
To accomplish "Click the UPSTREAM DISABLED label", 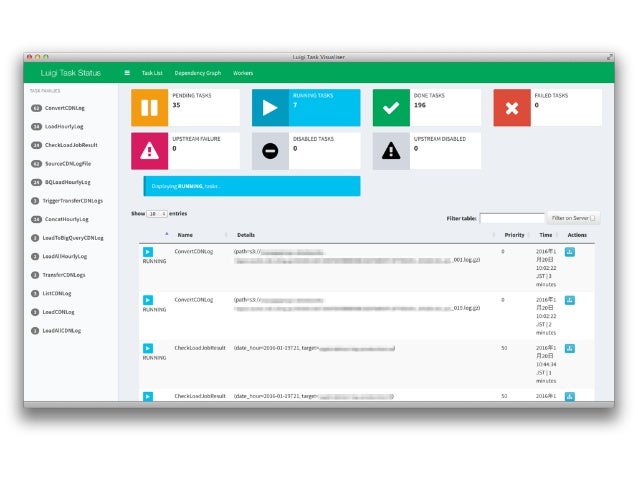I will (439, 139).
